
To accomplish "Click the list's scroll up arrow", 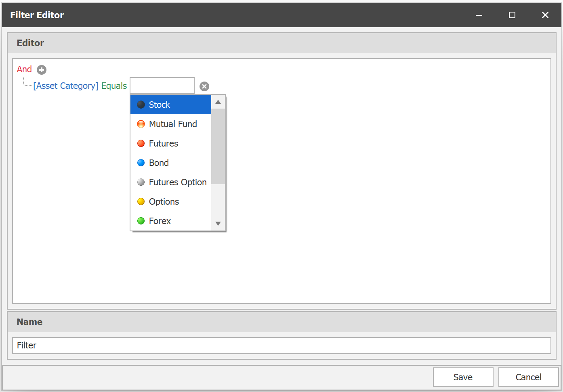I will click(x=218, y=102).
